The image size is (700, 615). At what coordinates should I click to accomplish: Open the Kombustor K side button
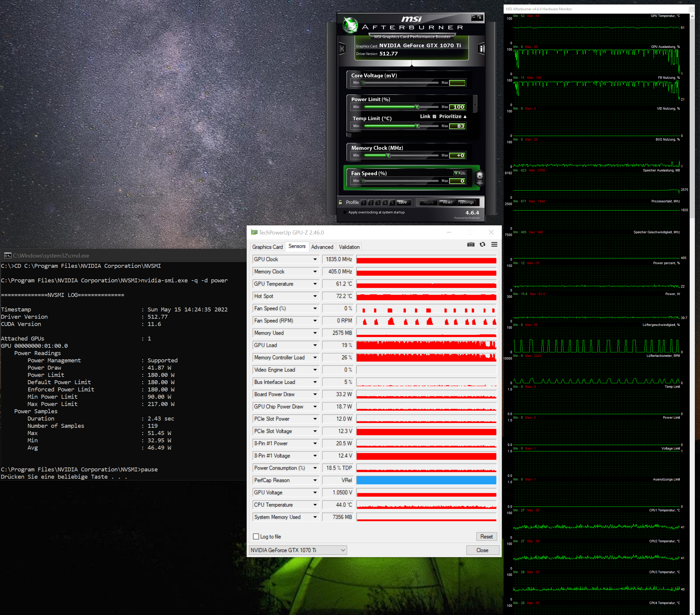click(x=342, y=49)
